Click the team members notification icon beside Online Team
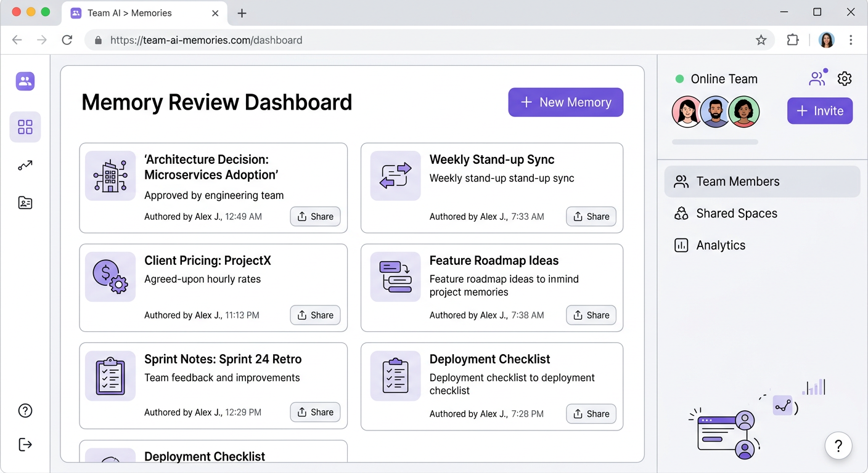The width and height of the screenshot is (868, 473). coord(817,78)
